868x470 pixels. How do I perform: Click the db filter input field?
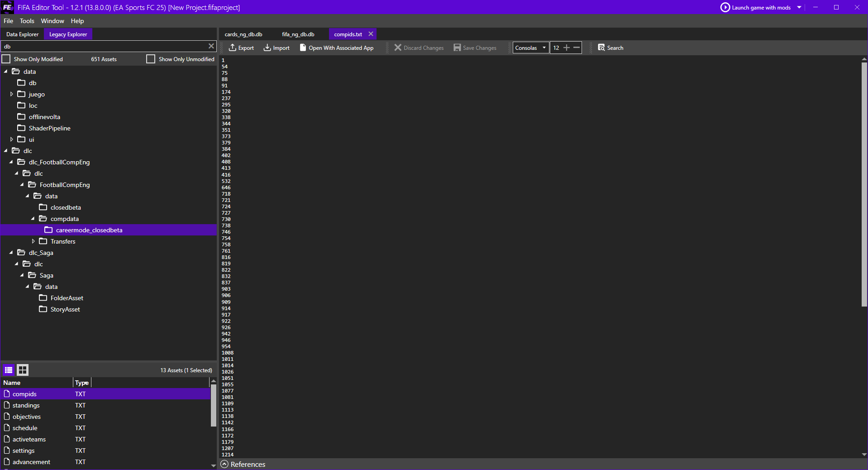pos(104,46)
